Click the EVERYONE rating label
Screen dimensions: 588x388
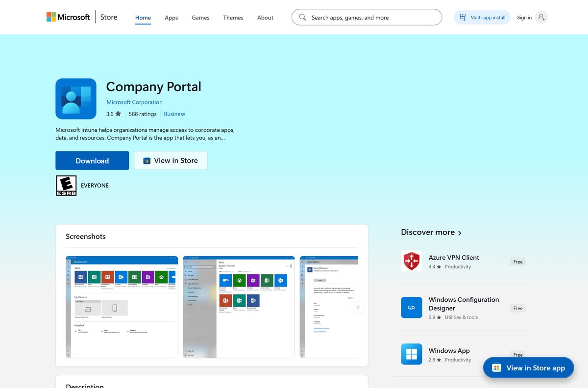95,186
